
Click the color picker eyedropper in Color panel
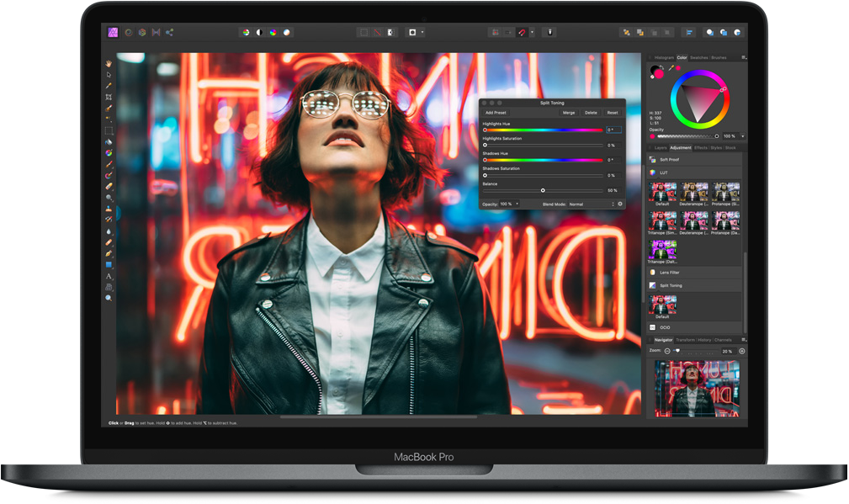(x=671, y=67)
